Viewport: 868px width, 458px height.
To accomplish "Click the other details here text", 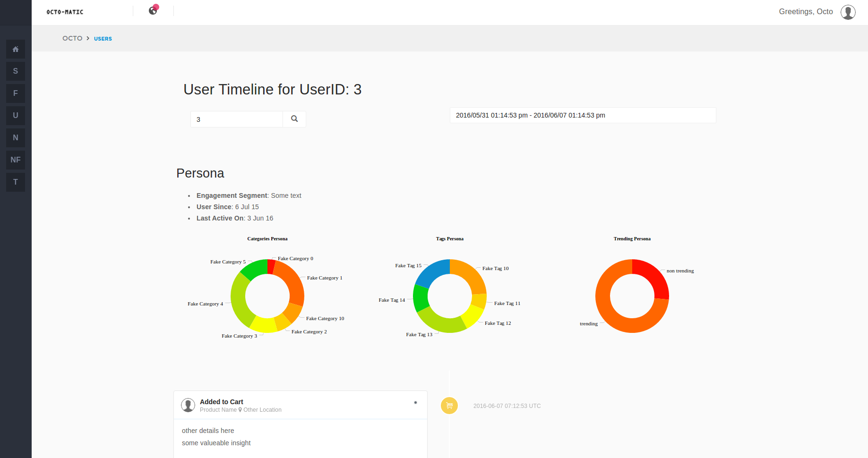I will tap(208, 431).
